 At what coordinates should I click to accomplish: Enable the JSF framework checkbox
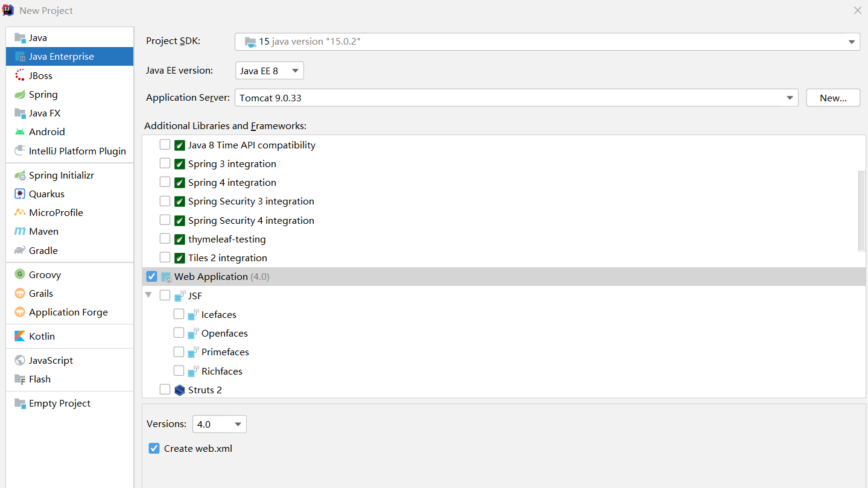[x=165, y=296]
